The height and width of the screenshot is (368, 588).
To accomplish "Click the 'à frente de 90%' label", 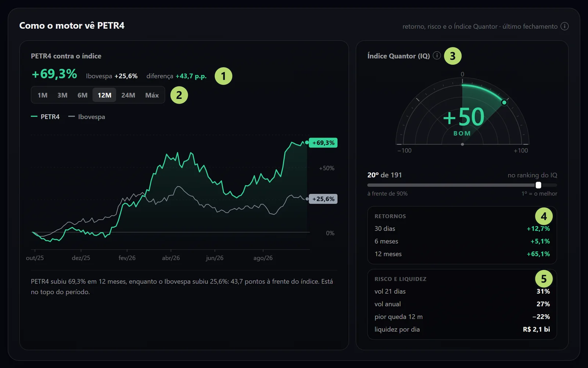I will [x=387, y=194].
